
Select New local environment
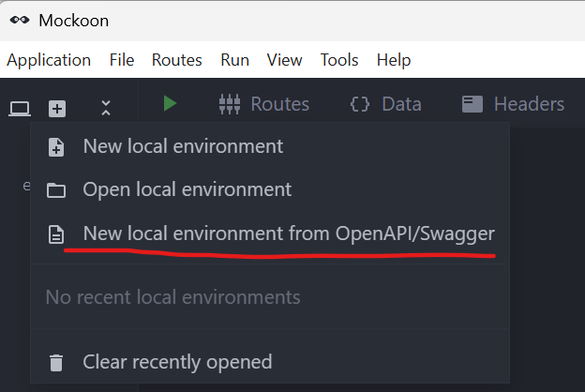[270, 146]
